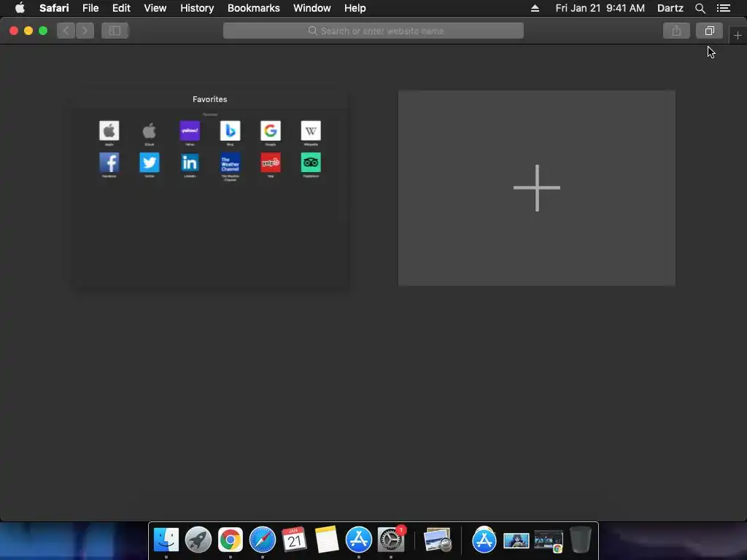Click the small new tab plus button
This screenshot has height=560, width=747.
pos(738,35)
